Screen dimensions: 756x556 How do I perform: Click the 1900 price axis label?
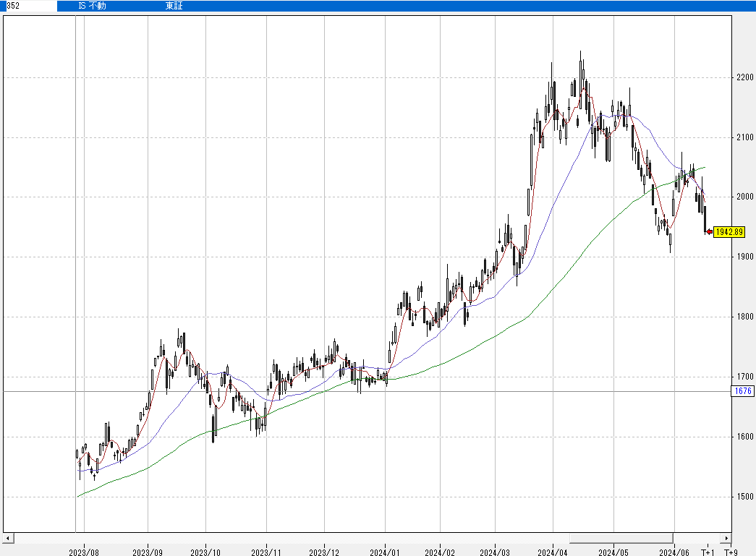(745, 257)
